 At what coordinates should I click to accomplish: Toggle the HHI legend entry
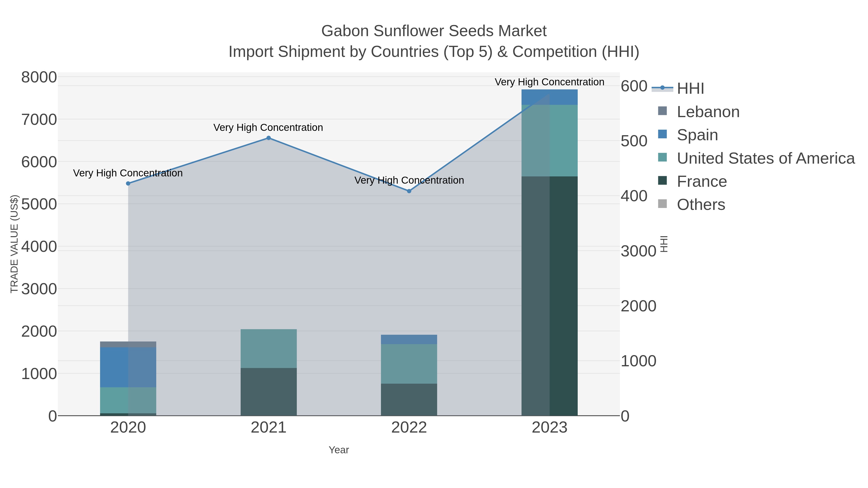[x=678, y=88]
